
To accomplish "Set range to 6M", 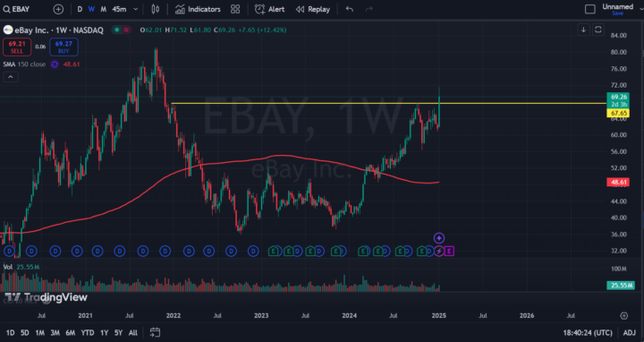I will [x=71, y=332].
